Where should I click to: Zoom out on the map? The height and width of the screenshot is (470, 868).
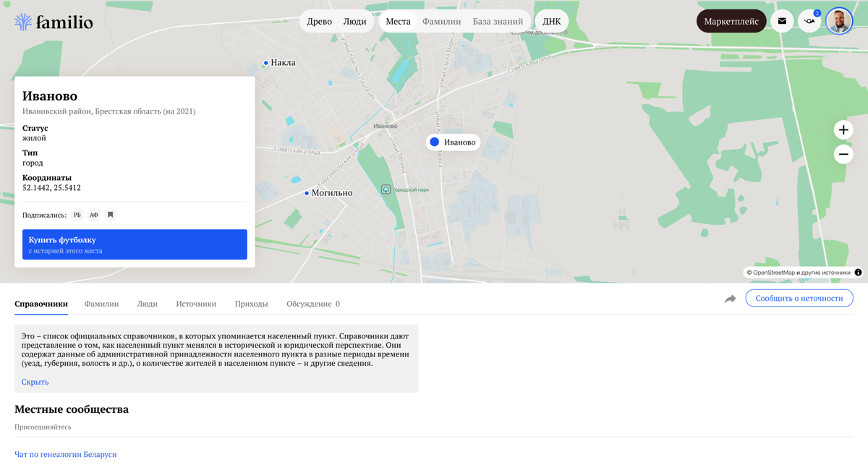coord(843,154)
